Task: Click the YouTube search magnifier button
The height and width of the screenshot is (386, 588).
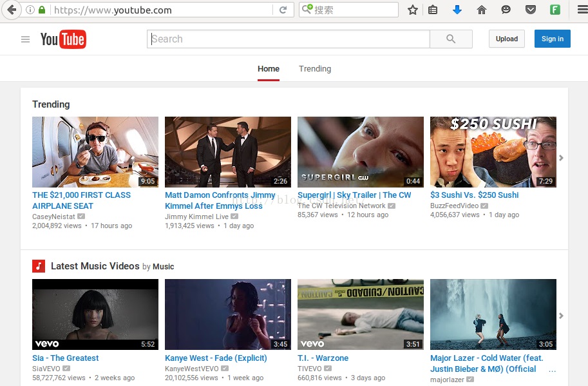Action: click(x=451, y=39)
